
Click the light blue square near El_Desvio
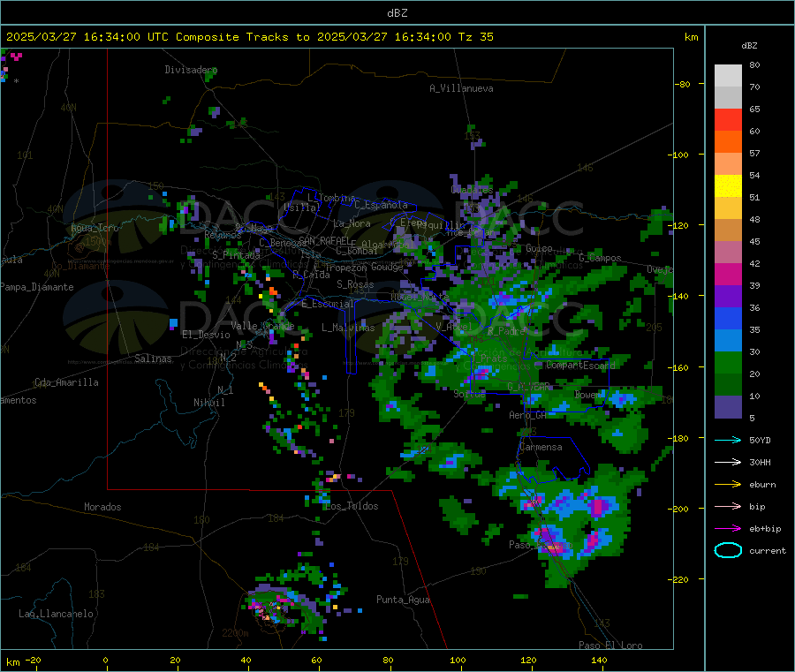click(x=173, y=322)
